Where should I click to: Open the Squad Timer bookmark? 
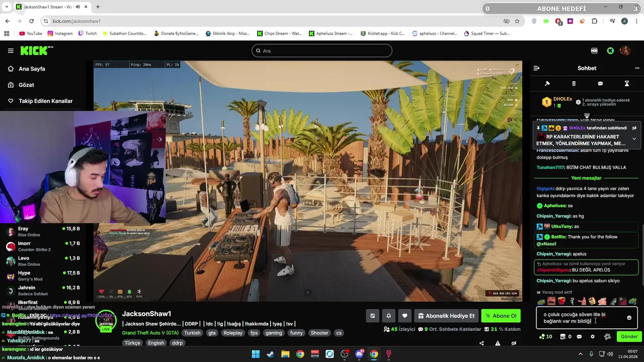487,34
